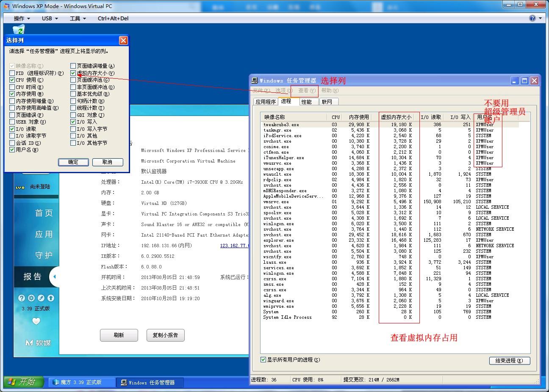The image size is (549, 392).
Task: Click the 刷新 button in 魔方
Action: click(119, 335)
